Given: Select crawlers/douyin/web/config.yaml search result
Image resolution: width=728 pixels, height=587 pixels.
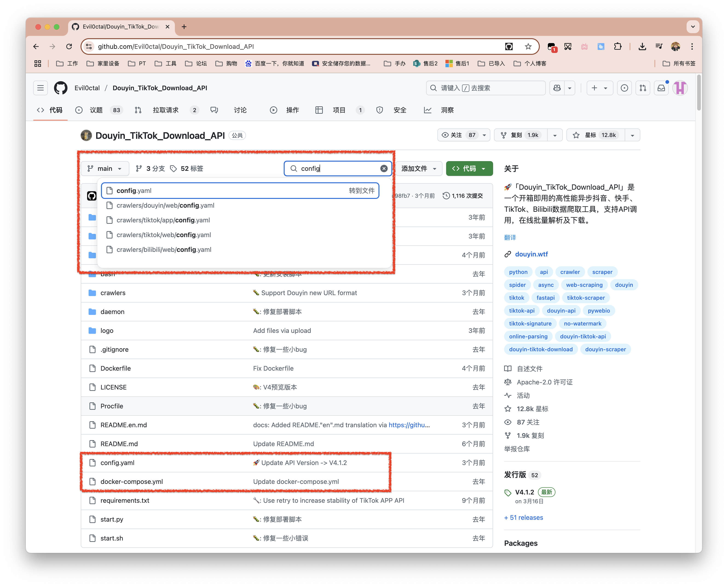Looking at the screenshot, I should [240, 205].
